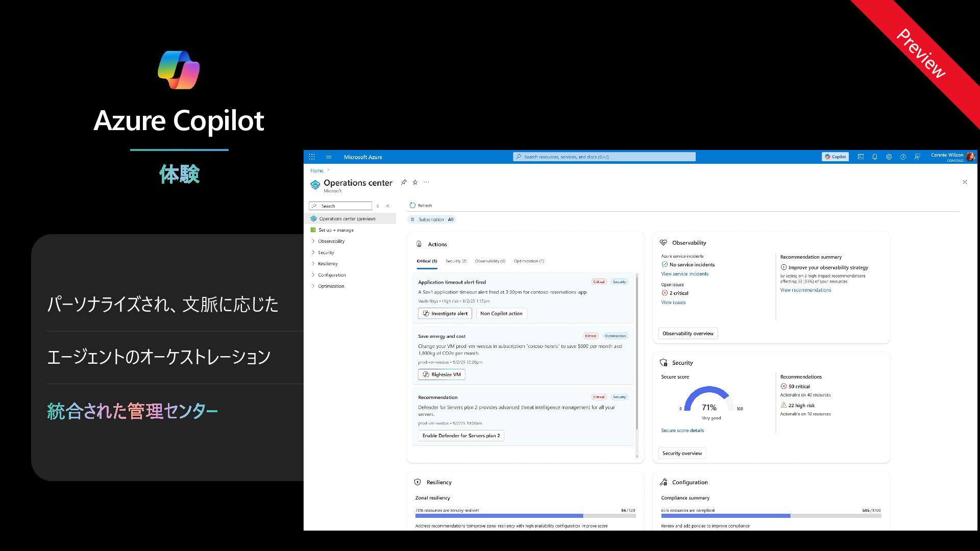This screenshot has height=551, width=980.
Task: Expand the Observability sidebar section
Action: 331,241
